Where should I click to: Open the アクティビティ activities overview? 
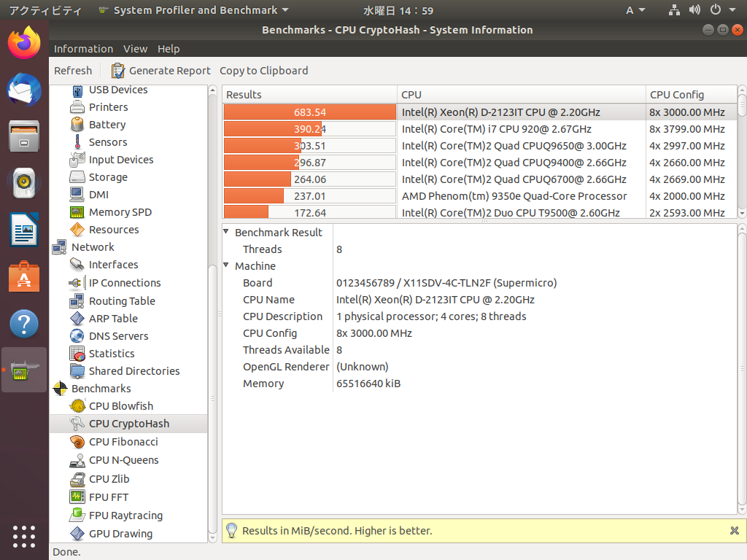pyautogui.click(x=46, y=10)
